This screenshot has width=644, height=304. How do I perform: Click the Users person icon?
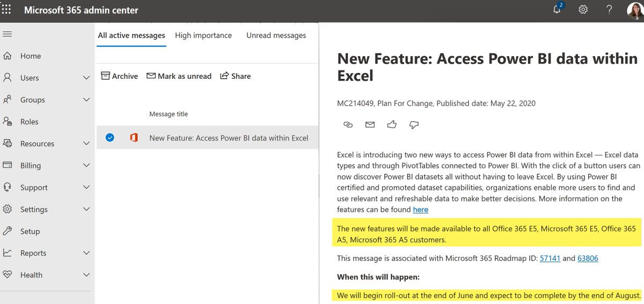coord(8,78)
